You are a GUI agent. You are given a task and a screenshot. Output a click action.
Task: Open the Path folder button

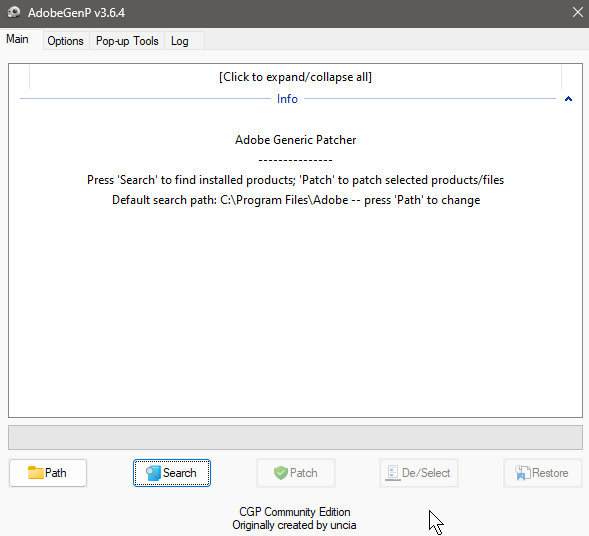pos(48,473)
